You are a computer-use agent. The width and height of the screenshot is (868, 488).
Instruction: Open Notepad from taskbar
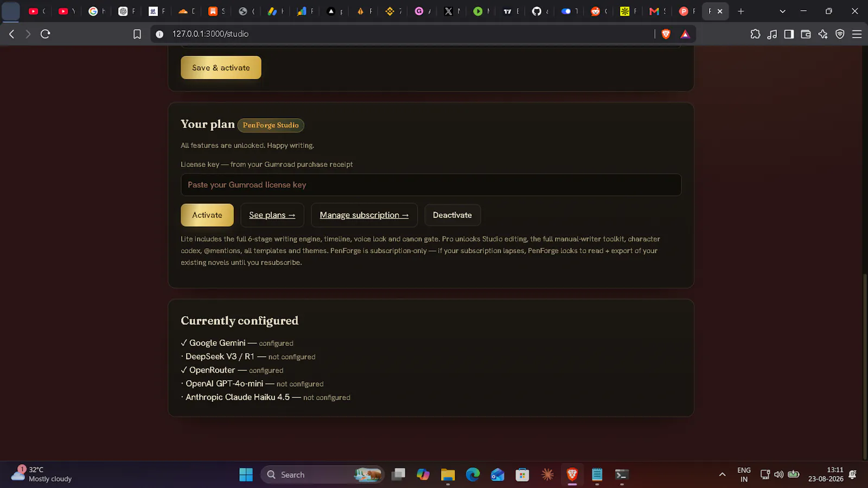coord(597,474)
